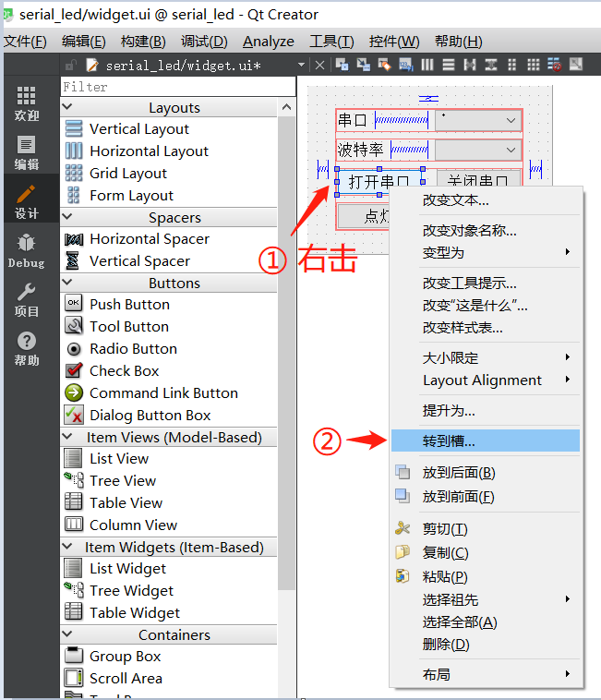The image size is (601, 700).
Task: Apply Lay Out Vertically from toolbar
Action: [449, 66]
